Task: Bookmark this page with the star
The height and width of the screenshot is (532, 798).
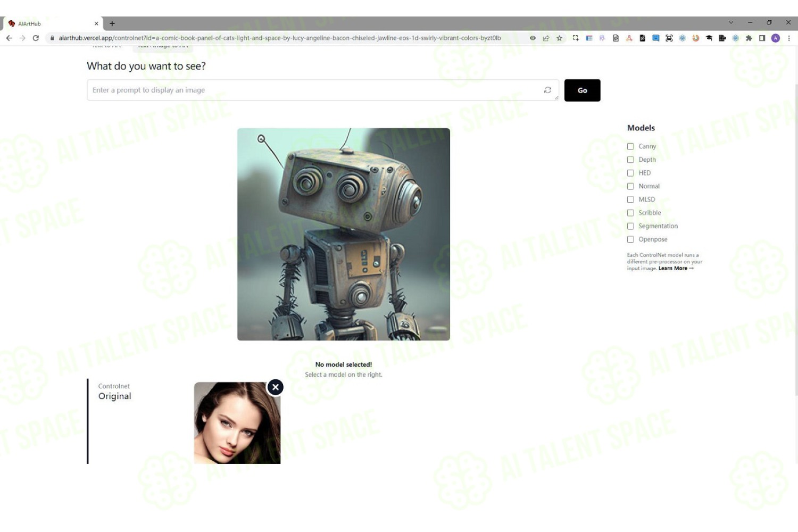Action: pyautogui.click(x=559, y=38)
